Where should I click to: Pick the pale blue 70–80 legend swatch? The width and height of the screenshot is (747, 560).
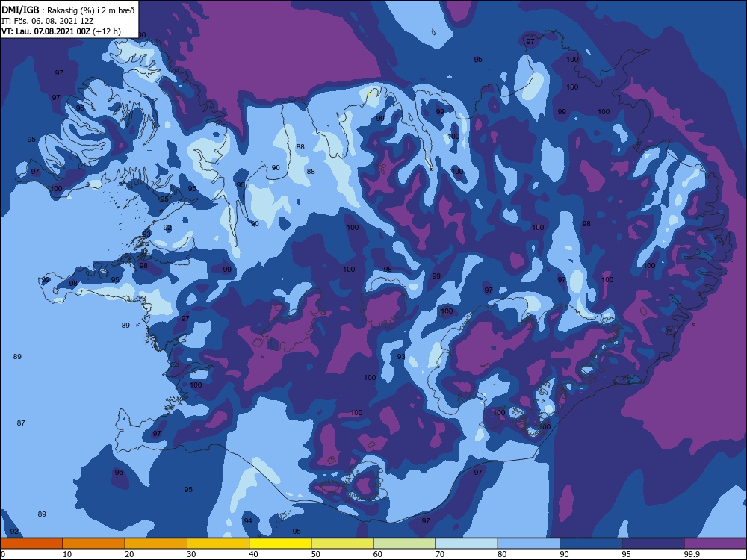[467, 544]
